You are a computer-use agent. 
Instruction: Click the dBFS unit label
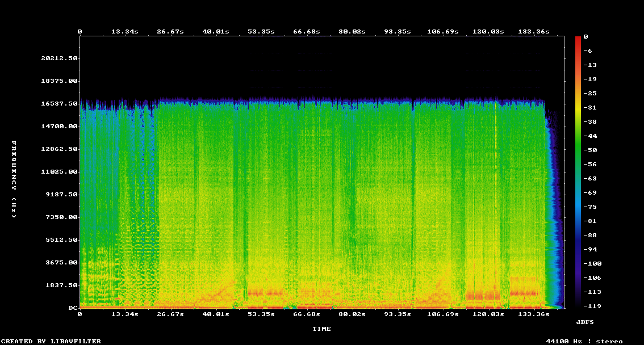(585, 322)
